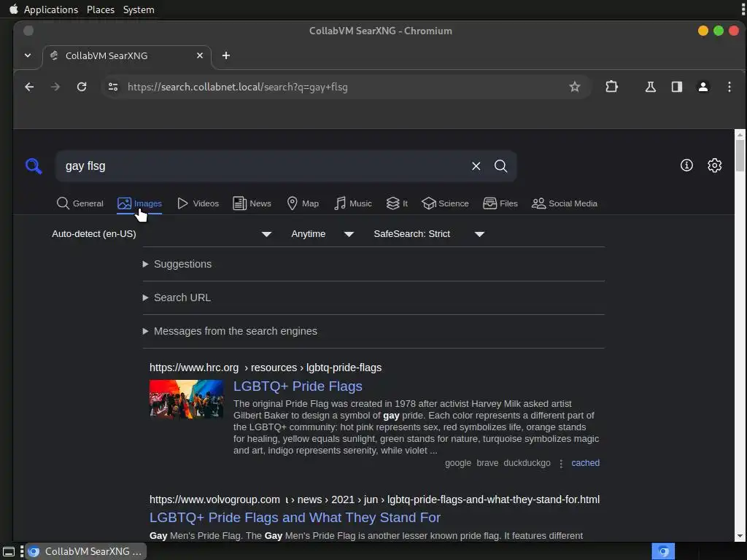Open the About info icon

click(686, 166)
